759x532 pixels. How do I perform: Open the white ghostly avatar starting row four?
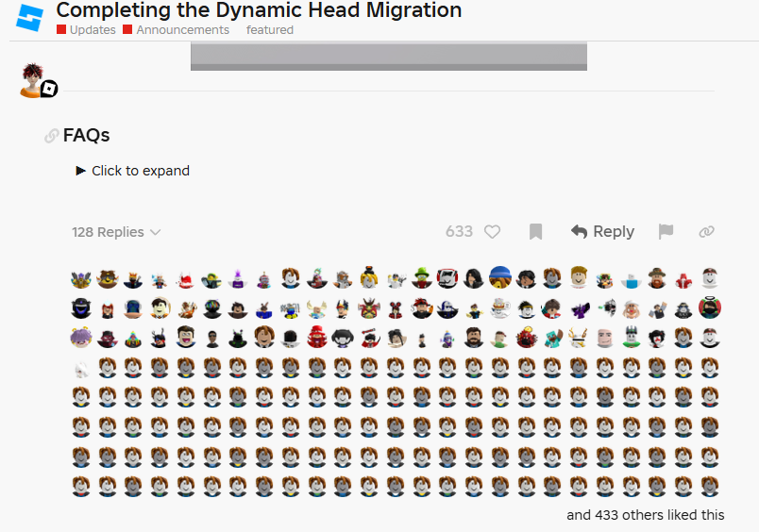pos(81,370)
